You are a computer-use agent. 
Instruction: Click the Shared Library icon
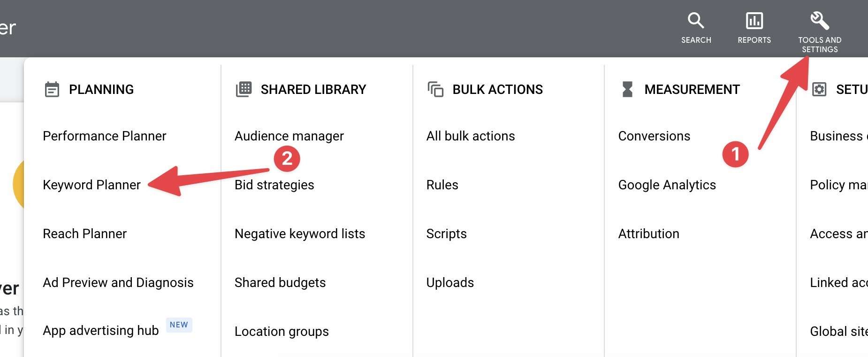pos(244,89)
